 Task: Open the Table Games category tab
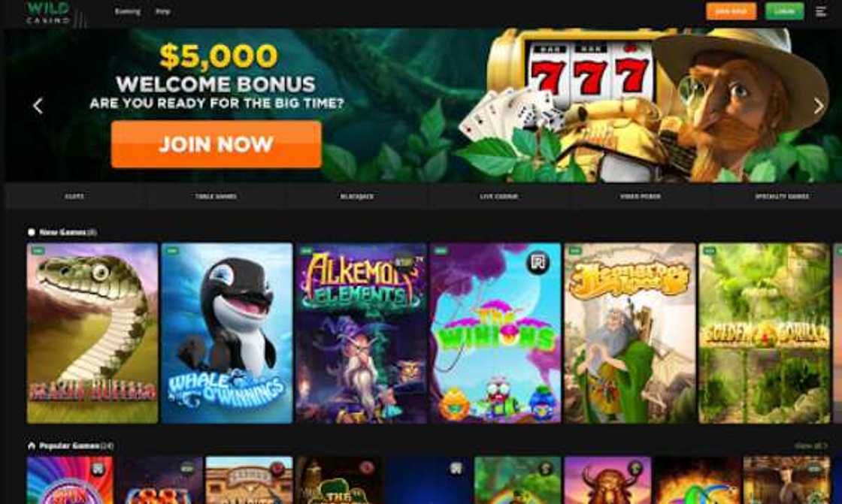point(215,197)
